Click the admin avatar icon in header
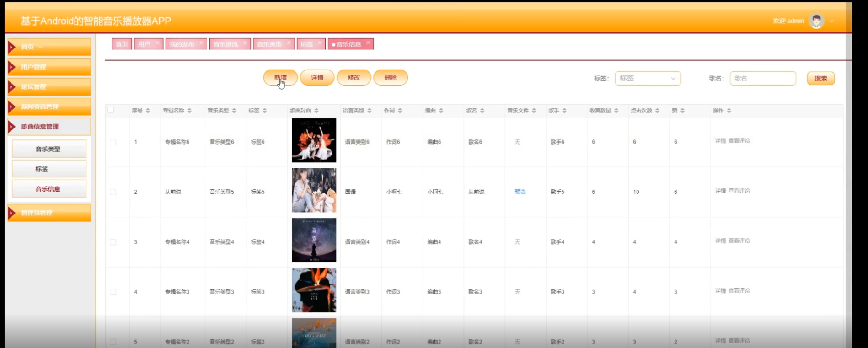 coord(816,21)
